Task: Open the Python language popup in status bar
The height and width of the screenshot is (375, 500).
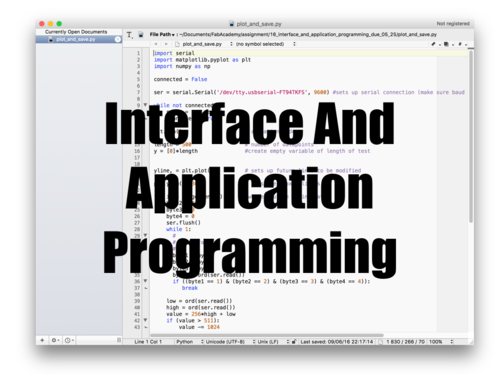Action: 189,342
